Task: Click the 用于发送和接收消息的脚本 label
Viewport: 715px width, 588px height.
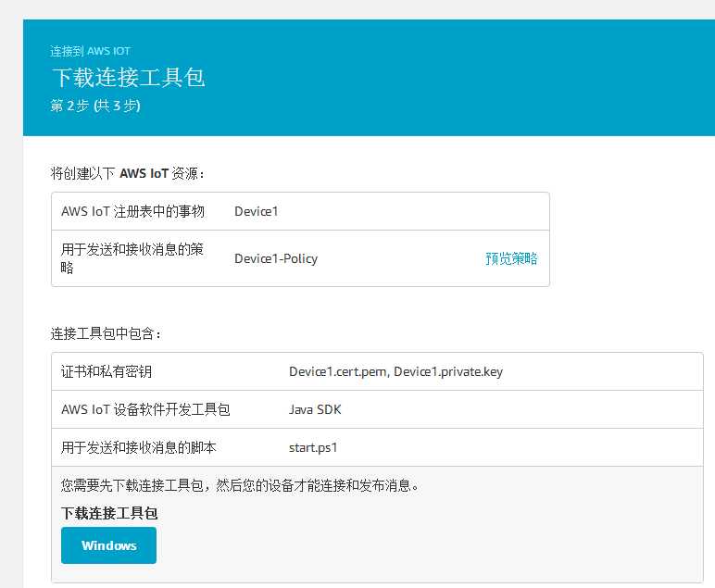Action: tap(138, 447)
